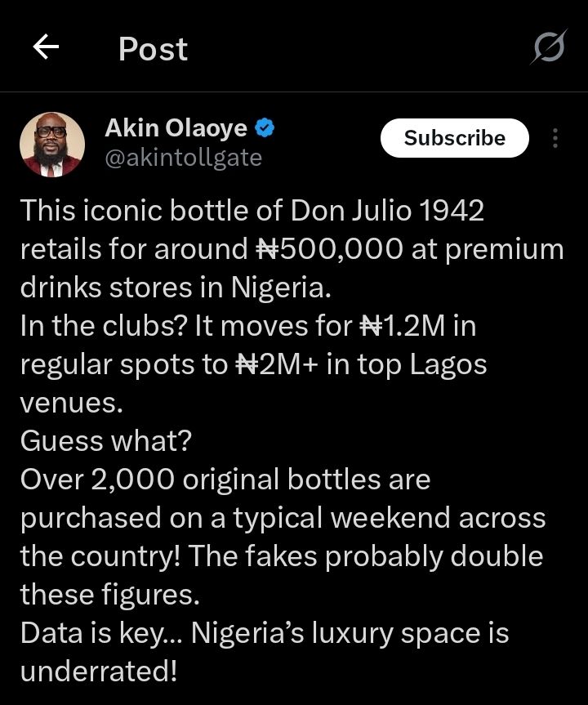Open the Grok icon in the header
This screenshot has width=588, height=705.
click(x=548, y=48)
